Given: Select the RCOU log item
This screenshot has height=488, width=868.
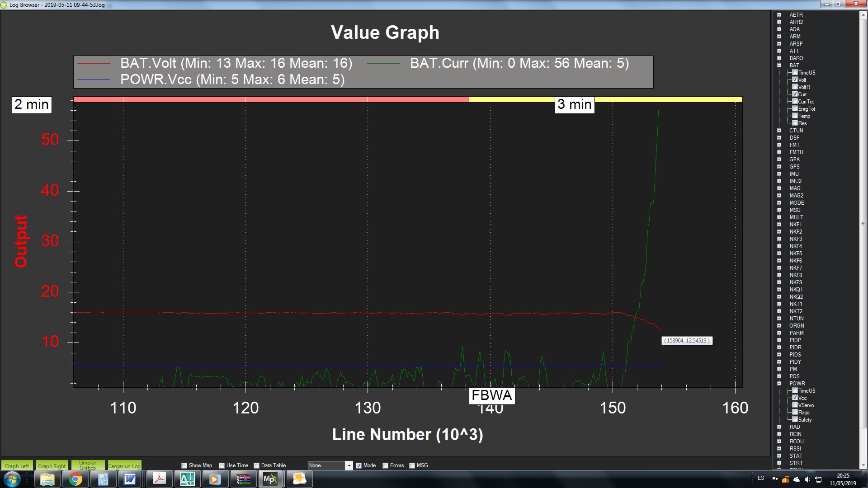Looking at the screenshot, I should [x=796, y=441].
